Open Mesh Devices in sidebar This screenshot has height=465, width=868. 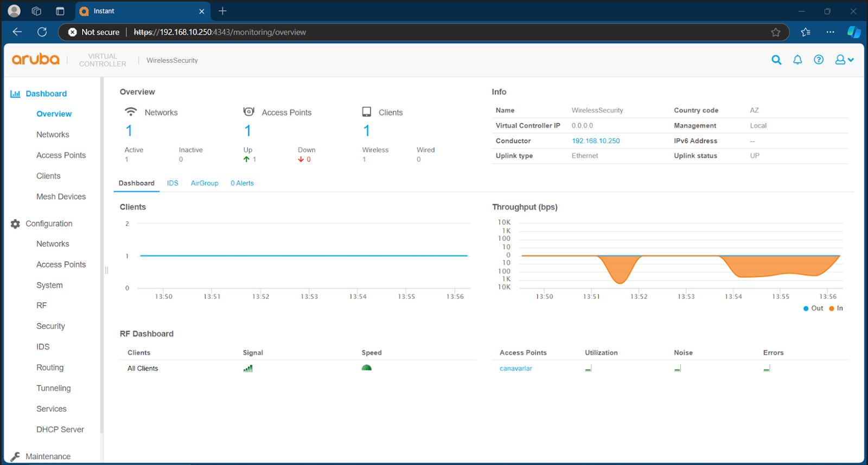pyautogui.click(x=61, y=197)
